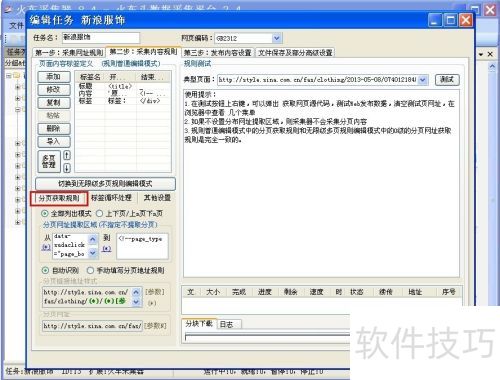Screen dimensions: 500x380
Task: Click the 续传 column header in download table
Action: tap(385, 292)
